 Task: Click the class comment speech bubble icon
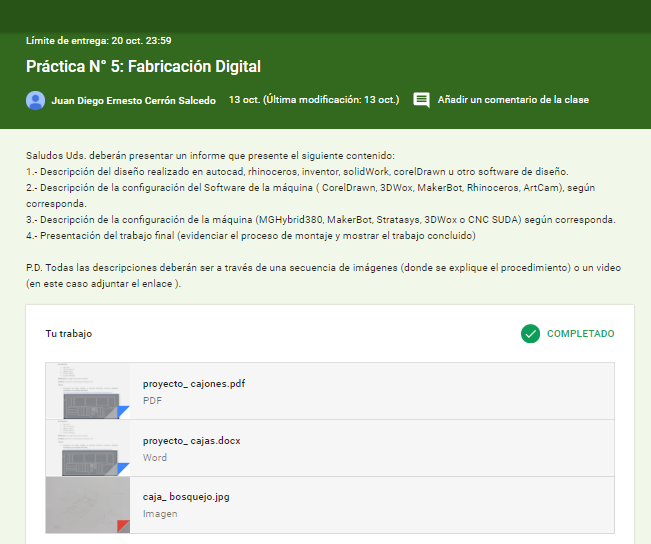click(422, 100)
